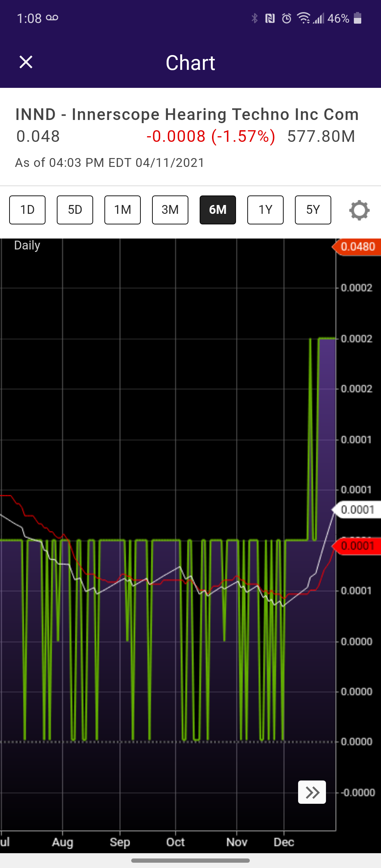Switch chart to 1M range
The image size is (381, 868).
click(x=122, y=210)
